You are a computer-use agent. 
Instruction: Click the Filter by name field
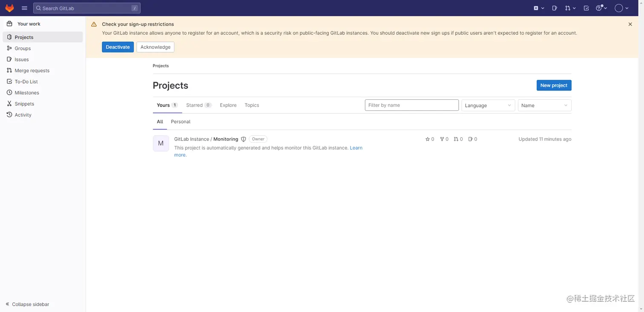412,105
